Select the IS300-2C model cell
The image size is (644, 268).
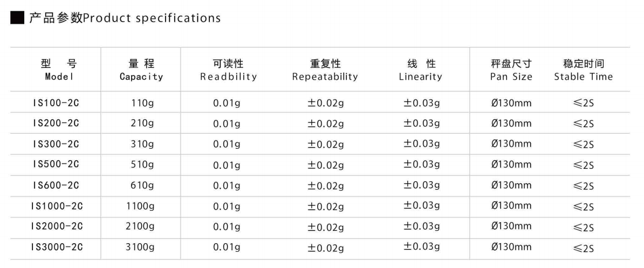pyautogui.click(x=56, y=144)
